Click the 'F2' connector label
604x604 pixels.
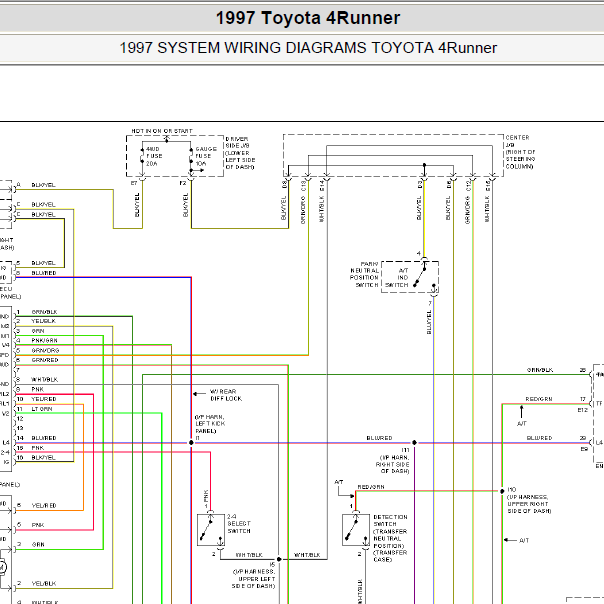(x=183, y=183)
